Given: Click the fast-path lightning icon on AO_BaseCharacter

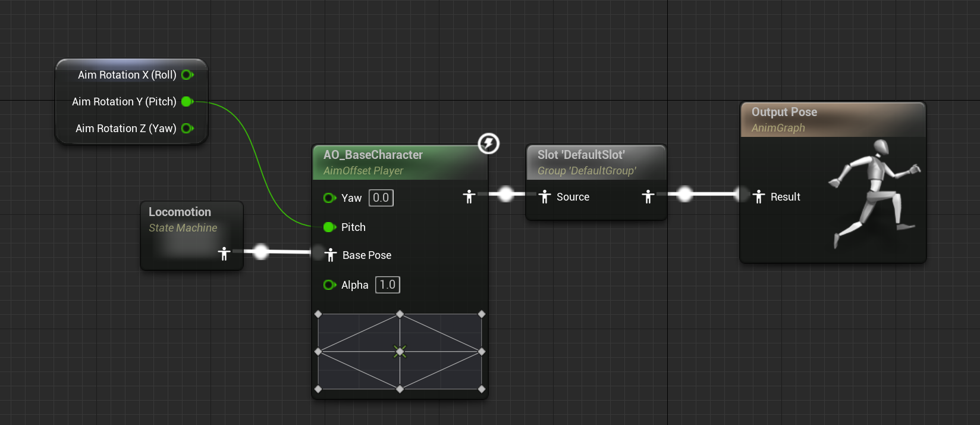Looking at the screenshot, I should pos(489,143).
